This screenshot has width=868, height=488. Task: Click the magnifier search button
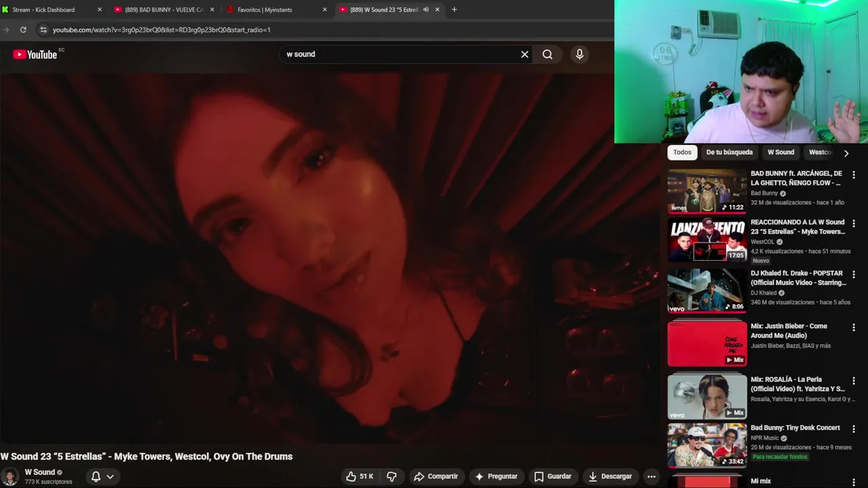click(547, 54)
